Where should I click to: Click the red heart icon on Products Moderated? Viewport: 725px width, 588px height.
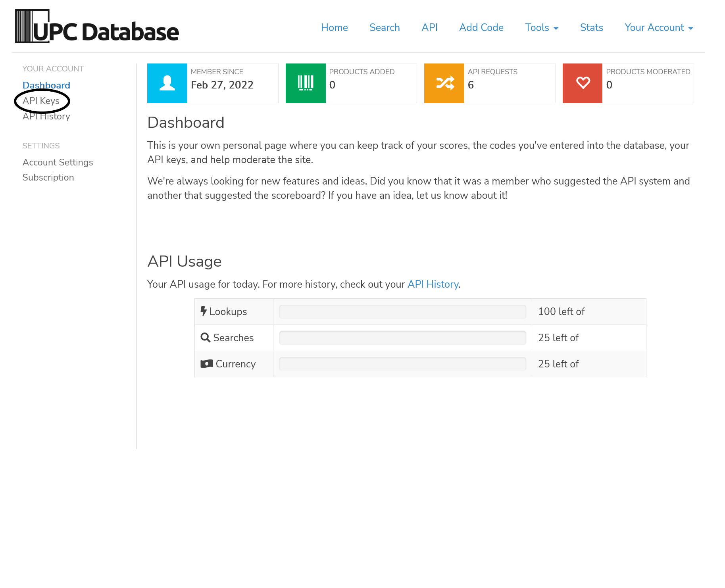582,83
